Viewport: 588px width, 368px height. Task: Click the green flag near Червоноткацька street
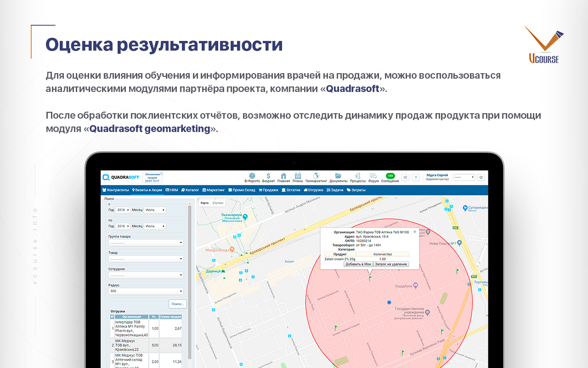point(336,328)
